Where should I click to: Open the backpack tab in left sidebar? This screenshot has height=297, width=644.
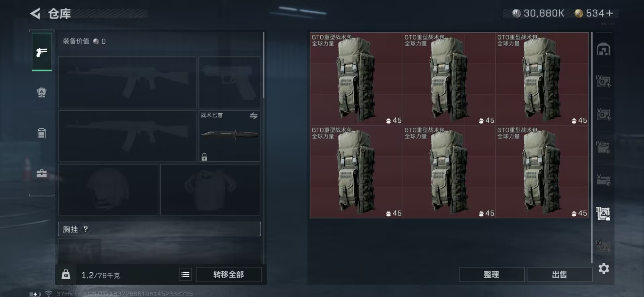point(42,92)
